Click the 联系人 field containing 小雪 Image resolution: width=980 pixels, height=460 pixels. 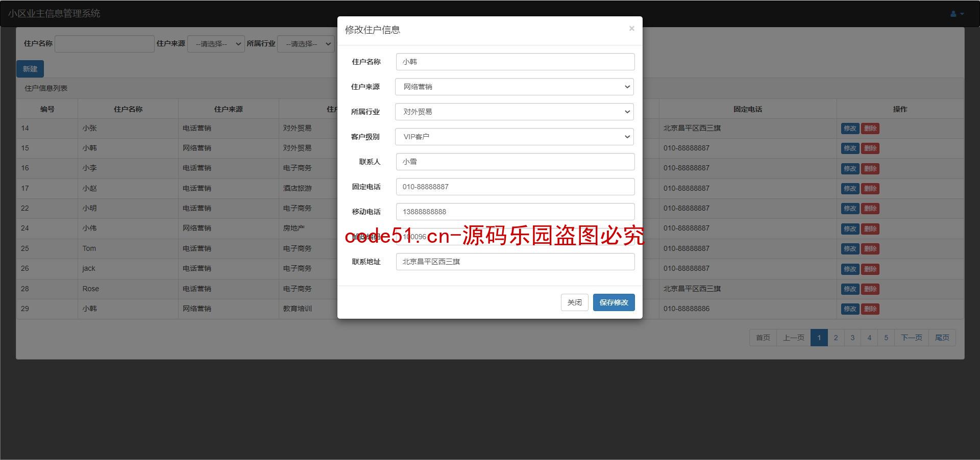pos(515,162)
